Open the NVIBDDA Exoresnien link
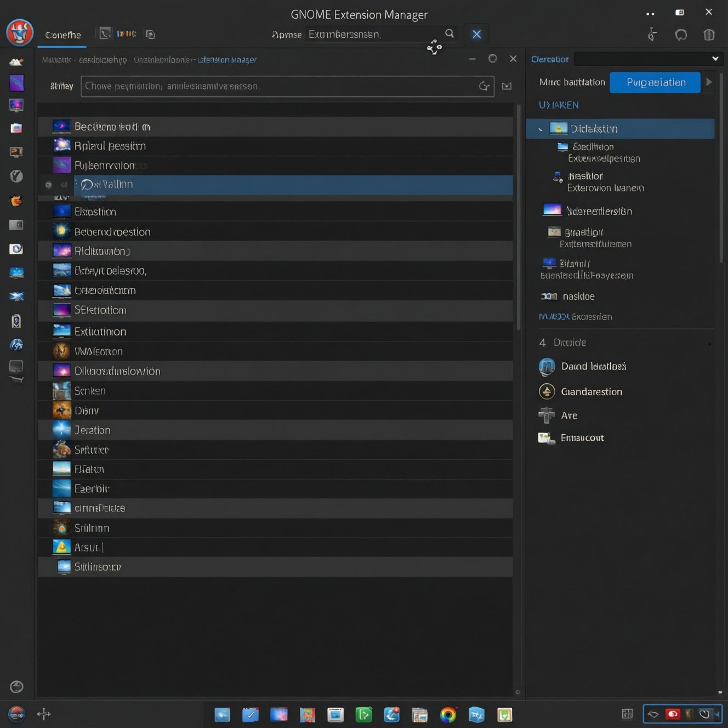Screen dimensions: 728x728 pyautogui.click(x=575, y=316)
